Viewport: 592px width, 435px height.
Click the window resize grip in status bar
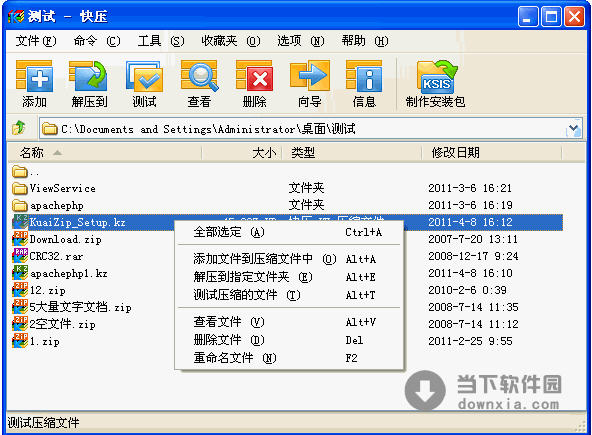pos(580,426)
